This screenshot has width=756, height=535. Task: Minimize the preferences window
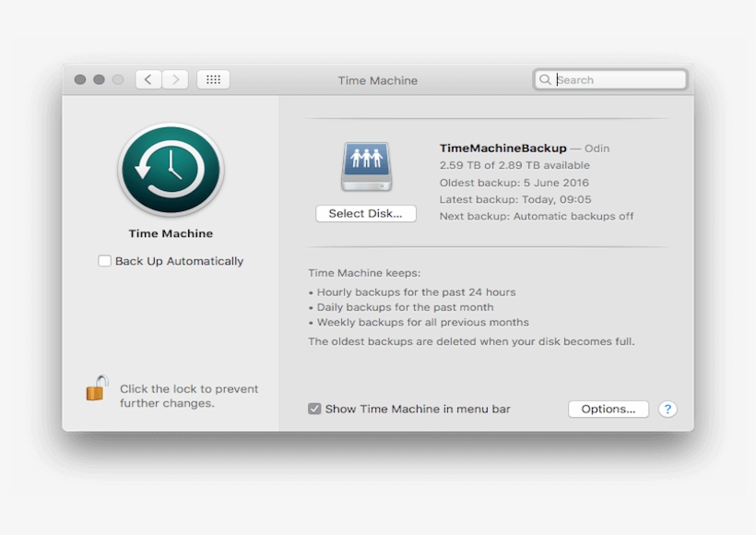(x=99, y=78)
